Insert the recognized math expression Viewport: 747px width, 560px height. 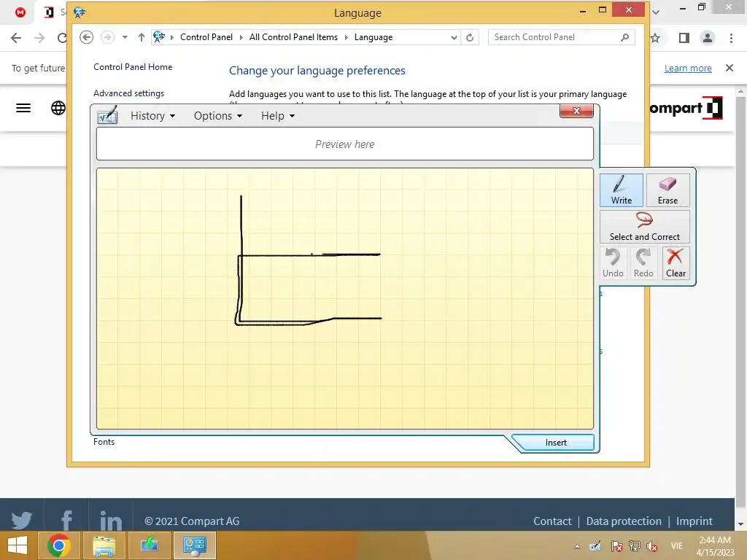[x=555, y=443]
